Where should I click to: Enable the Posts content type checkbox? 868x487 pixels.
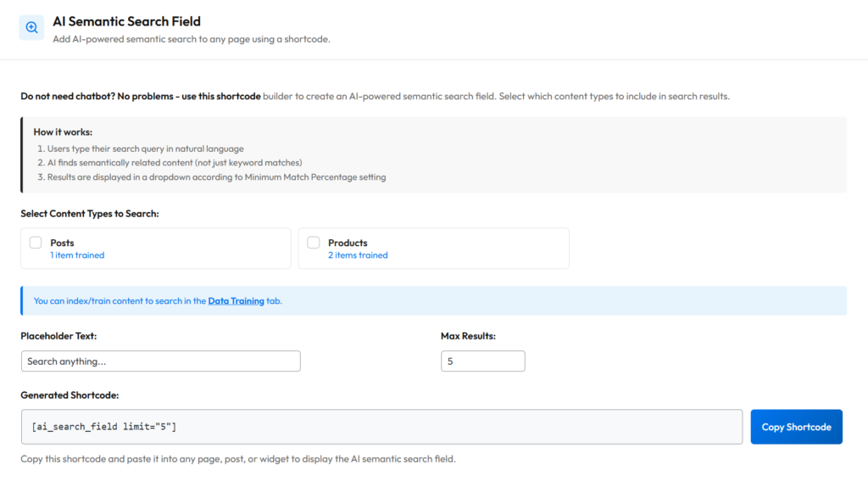coord(36,243)
